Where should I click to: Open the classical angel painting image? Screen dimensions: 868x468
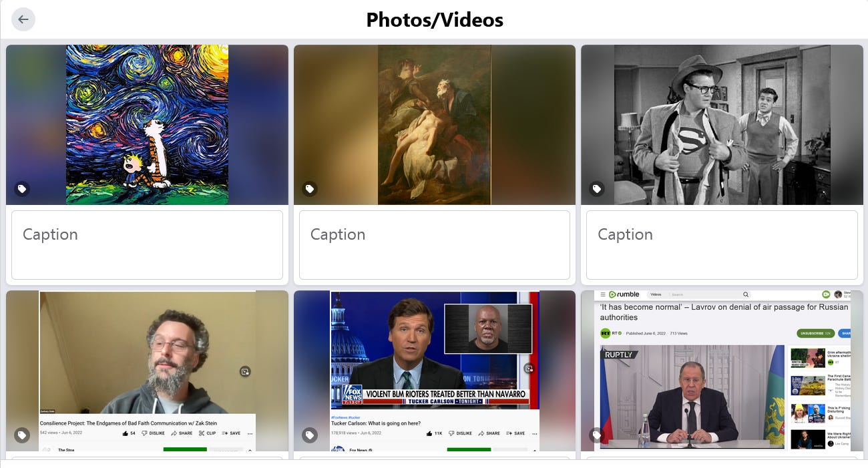click(x=435, y=125)
